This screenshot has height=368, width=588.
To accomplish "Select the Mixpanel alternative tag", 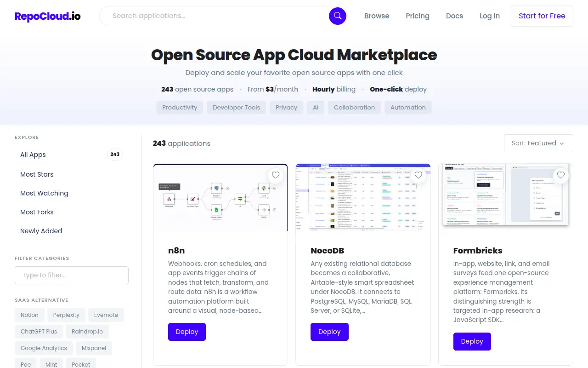I will (x=94, y=348).
